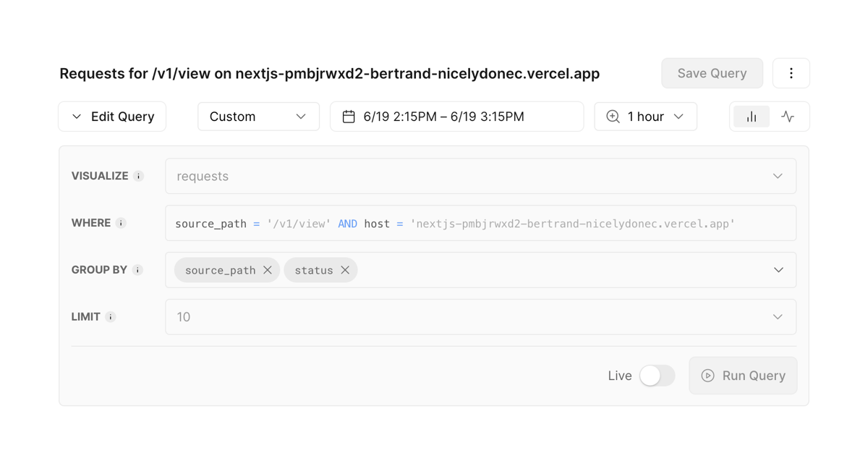Open the LIMIT info tooltip
Viewport: 868px width, 464px height.
111,316
